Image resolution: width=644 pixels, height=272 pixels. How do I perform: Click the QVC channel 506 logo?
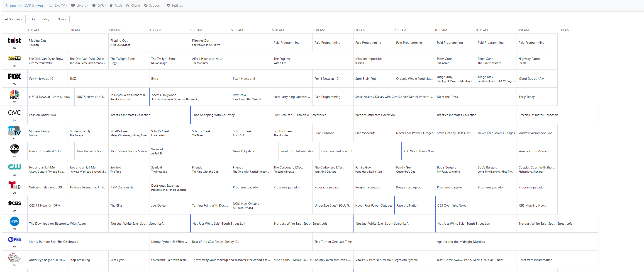(x=15, y=113)
